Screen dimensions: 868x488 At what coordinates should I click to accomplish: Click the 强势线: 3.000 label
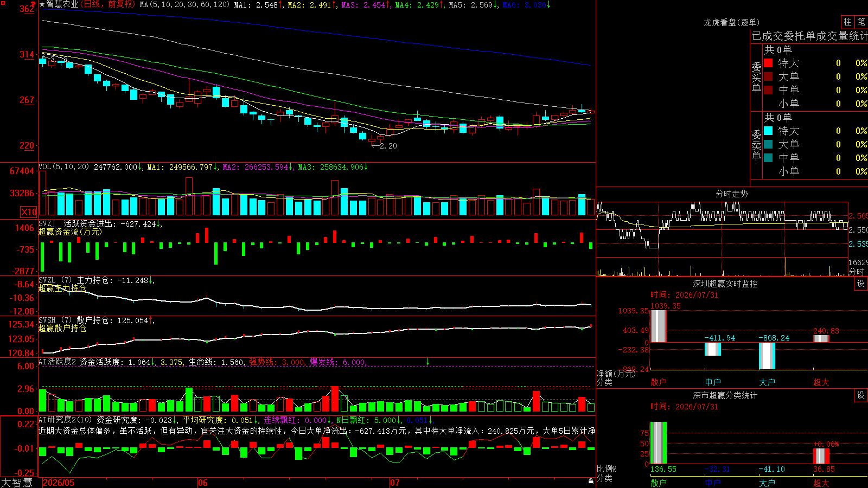coord(277,362)
